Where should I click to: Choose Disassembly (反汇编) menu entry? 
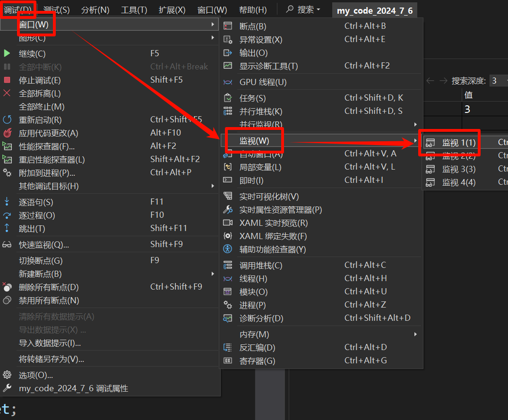257,348
